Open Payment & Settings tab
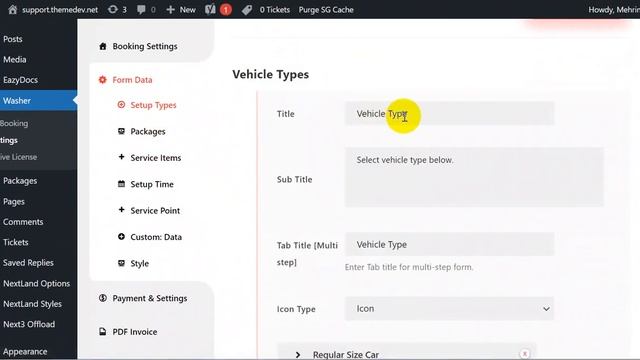 coord(150,298)
